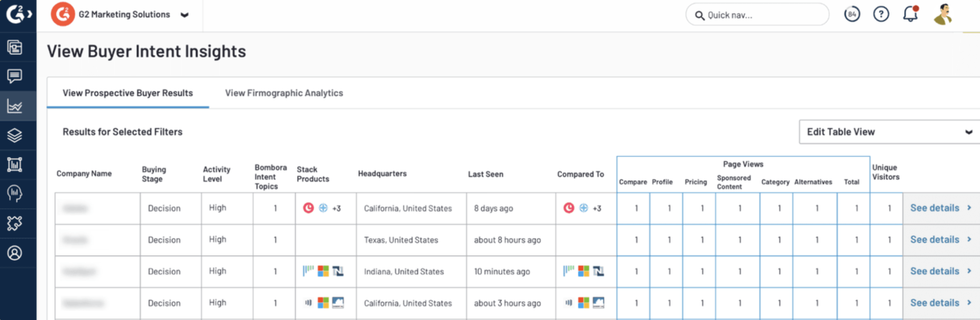Open the head-with-bars insights sidebar icon
The width and height of the screenshot is (980, 320).
14,194
